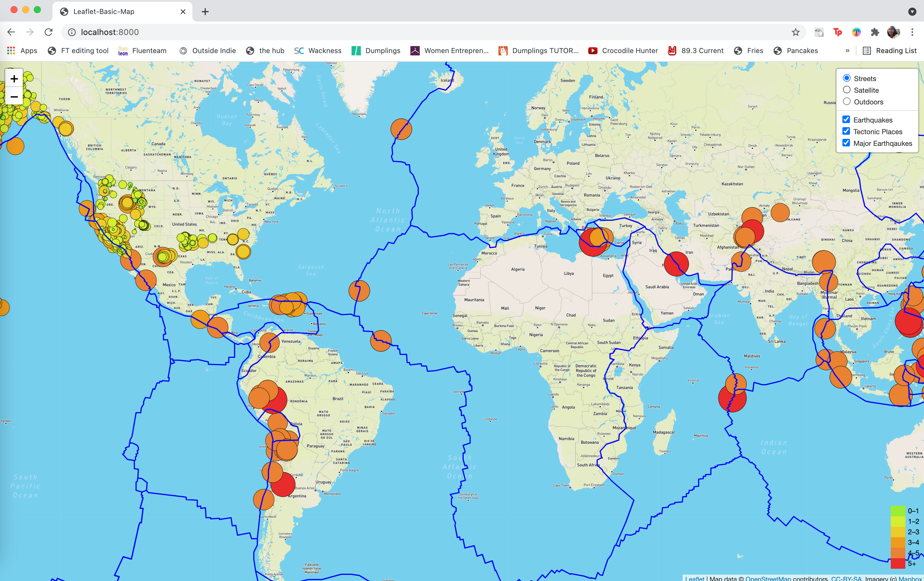This screenshot has height=581, width=924.
Task: Click the grey cast extension icon
Action: point(819,32)
